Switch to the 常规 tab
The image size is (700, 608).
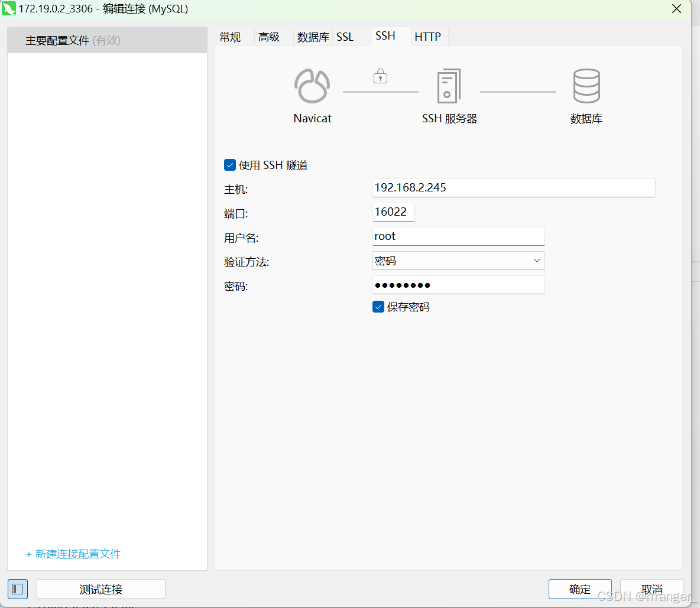tap(235, 37)
